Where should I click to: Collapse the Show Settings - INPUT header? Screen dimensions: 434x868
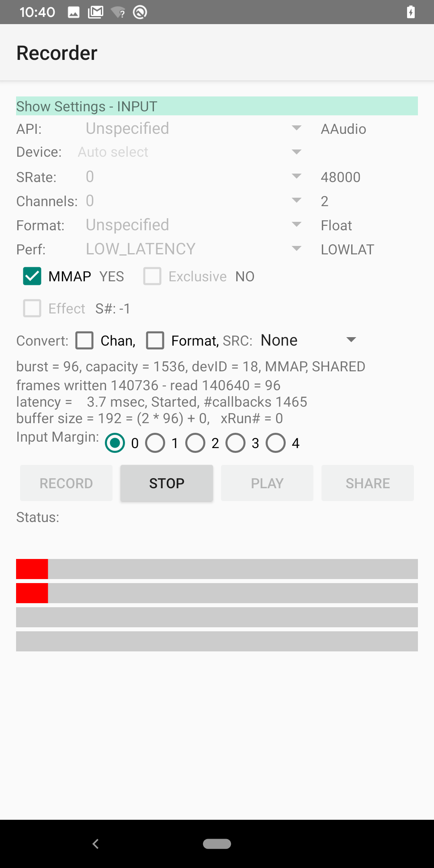217,106
